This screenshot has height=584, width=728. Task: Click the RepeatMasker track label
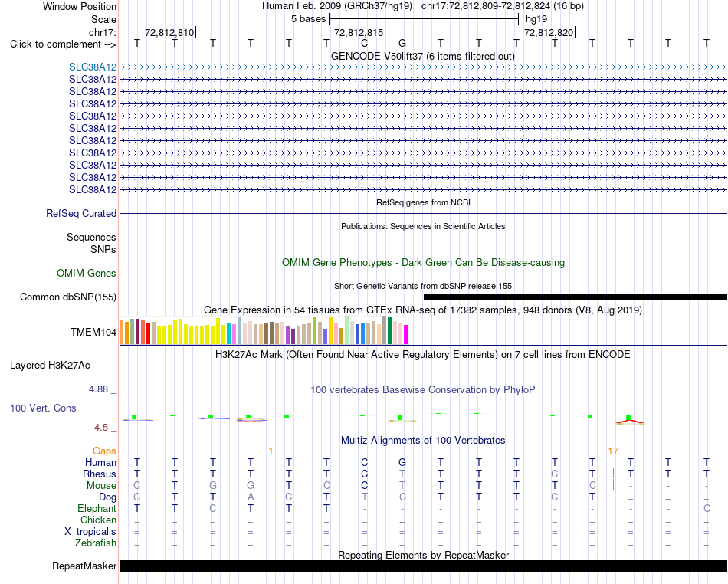[x=84, y=566]
